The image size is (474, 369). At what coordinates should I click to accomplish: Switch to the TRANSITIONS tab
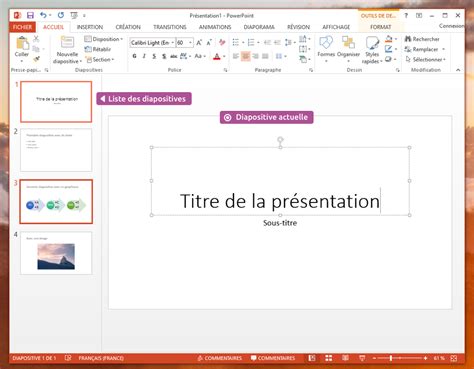click(170, 27)
